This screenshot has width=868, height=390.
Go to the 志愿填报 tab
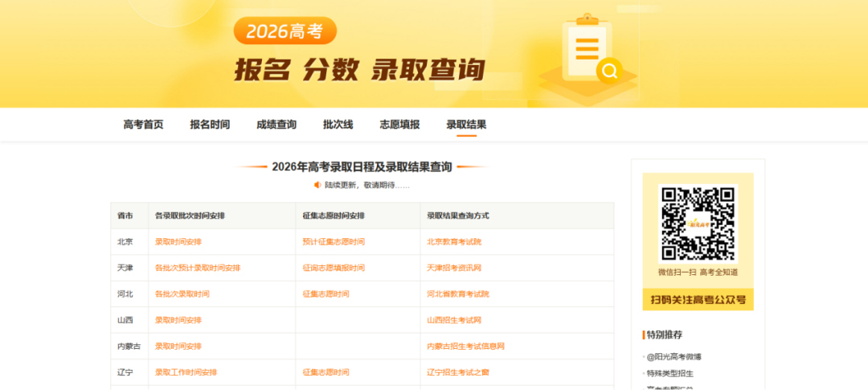(399, 125)
